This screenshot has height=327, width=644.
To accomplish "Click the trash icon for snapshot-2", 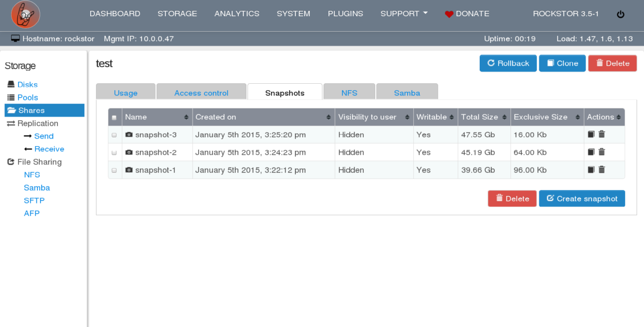I will point(602,152).
